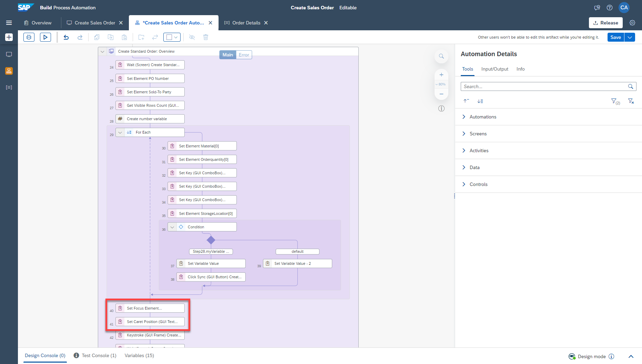Open the Save dropdown arrow
642x364 pixels.
point(630,37)
